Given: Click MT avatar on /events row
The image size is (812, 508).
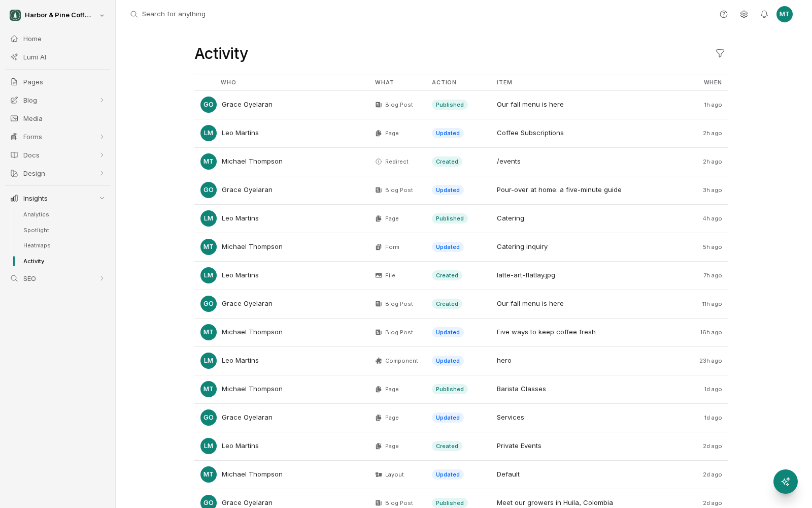Looking at the screenshot, I should point(209,162).
